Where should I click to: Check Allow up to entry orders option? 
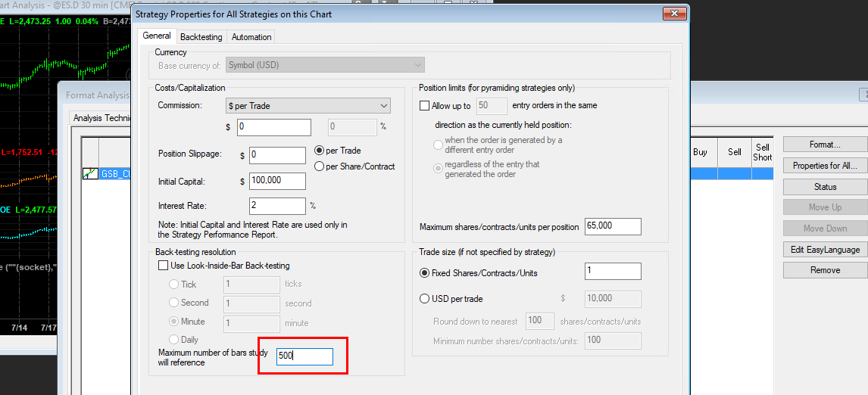pyautogui.click(x=425, y=106)
